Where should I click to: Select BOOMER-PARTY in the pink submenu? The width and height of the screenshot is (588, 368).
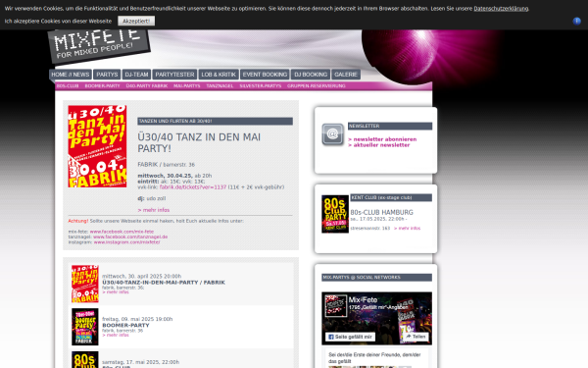click(102, 86)
